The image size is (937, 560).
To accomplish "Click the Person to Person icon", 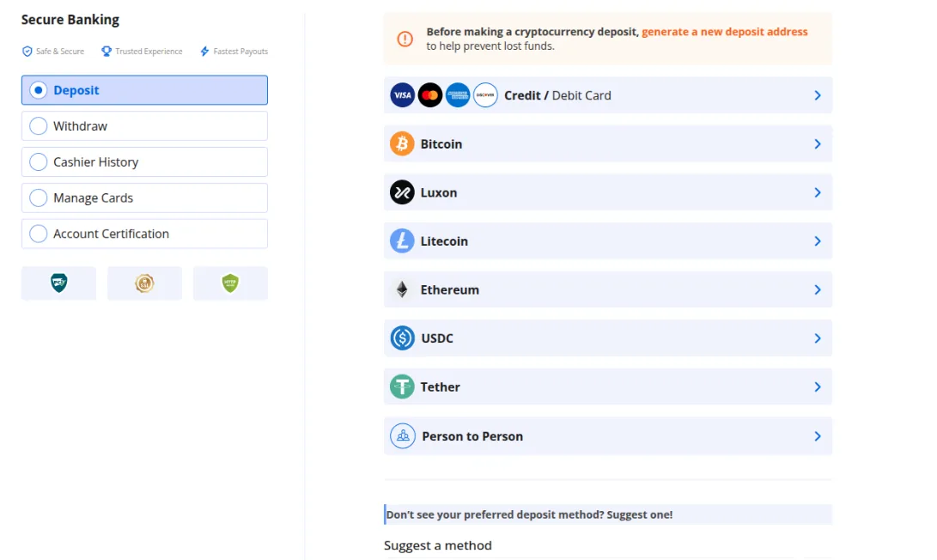I will coord(403,435).
